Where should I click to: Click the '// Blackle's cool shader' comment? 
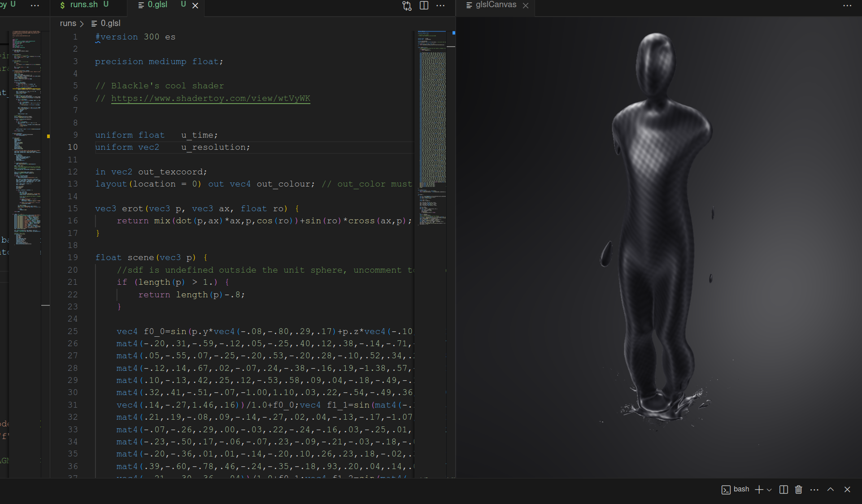pos(159,86)
